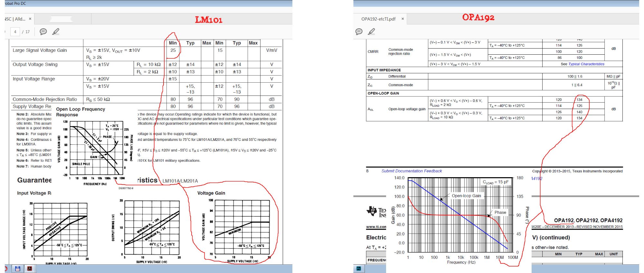This screenshot has width=644, height=273.
Task: Close the OPA192-etcTI.pdf document tab
Action: [x=402, y=19]
